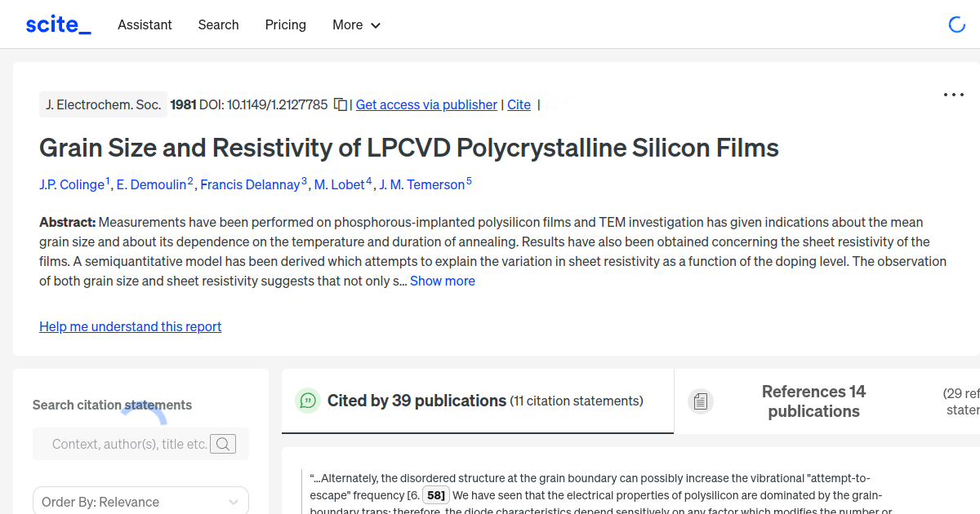This screenshot has width=980, height=514.
Task: Click Help me understand this report
Action: click(x=130, y=326)
